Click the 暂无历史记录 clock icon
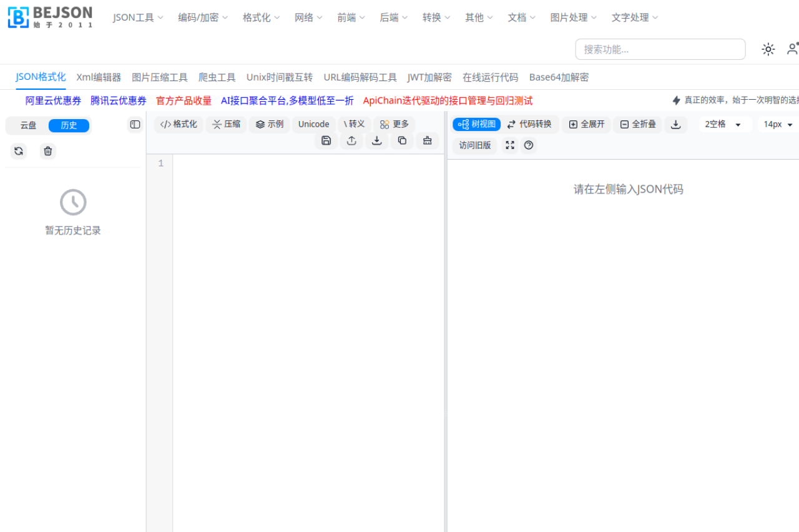Image resolution: width=799 pixels, height=532 pixels. pyautogui.click(x=73, y=202)
